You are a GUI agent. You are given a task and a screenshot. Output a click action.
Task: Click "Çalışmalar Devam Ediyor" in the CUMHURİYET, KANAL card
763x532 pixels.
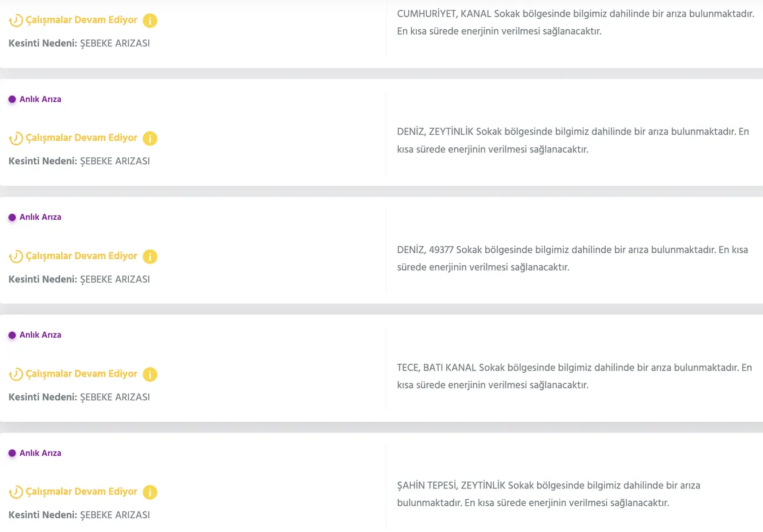tap(82, 20)
